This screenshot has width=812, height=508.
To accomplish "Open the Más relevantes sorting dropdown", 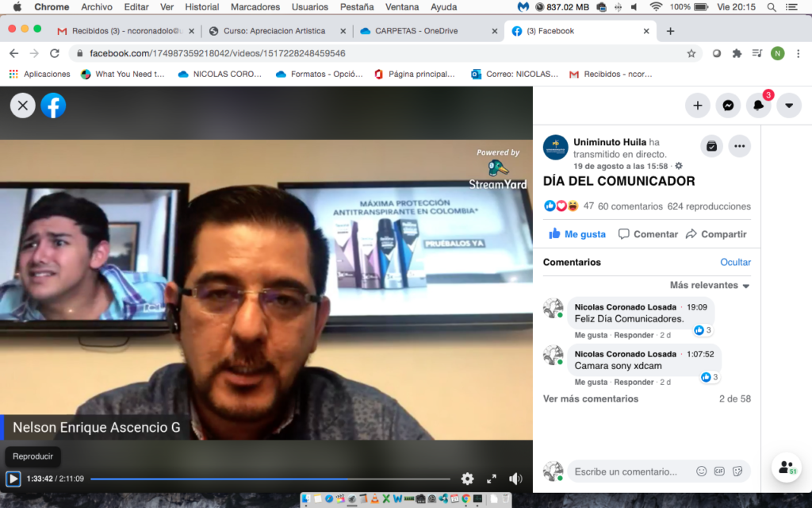I will (710, 285).
